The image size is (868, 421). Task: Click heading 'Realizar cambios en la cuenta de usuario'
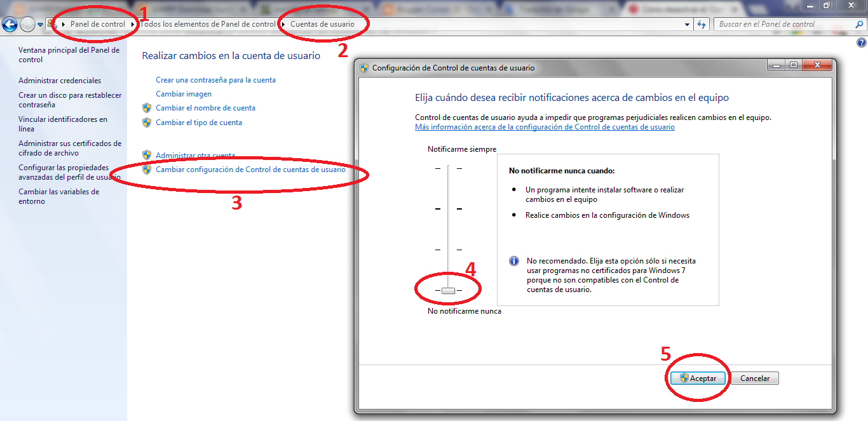pos(231,56)
